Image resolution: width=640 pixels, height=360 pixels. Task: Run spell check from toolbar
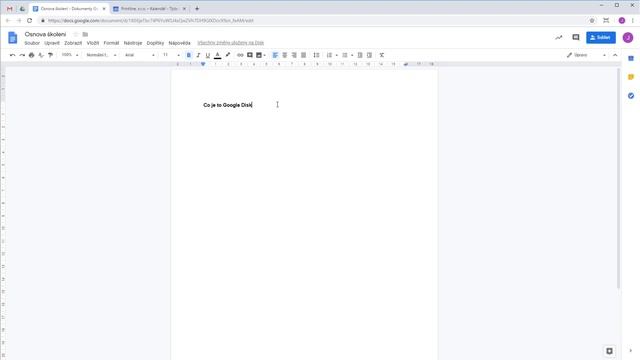41,55
